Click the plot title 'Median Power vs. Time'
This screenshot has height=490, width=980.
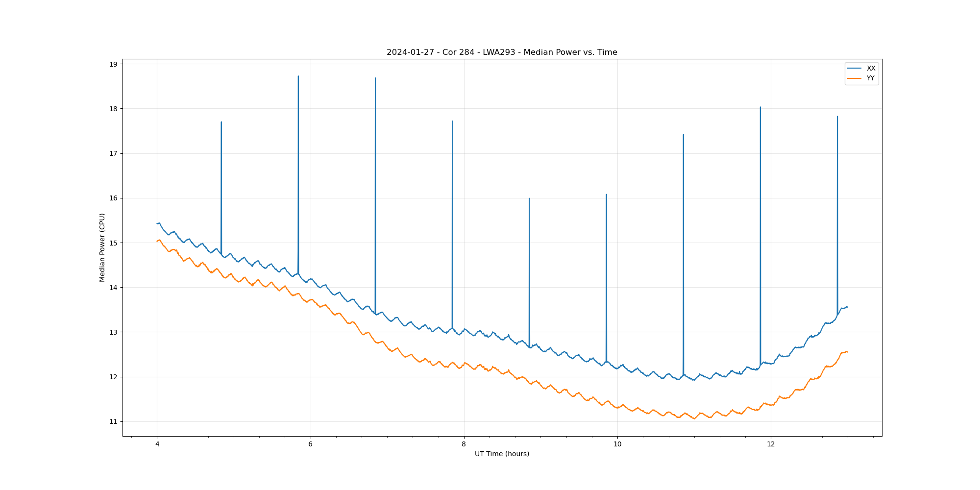point(501,52)
